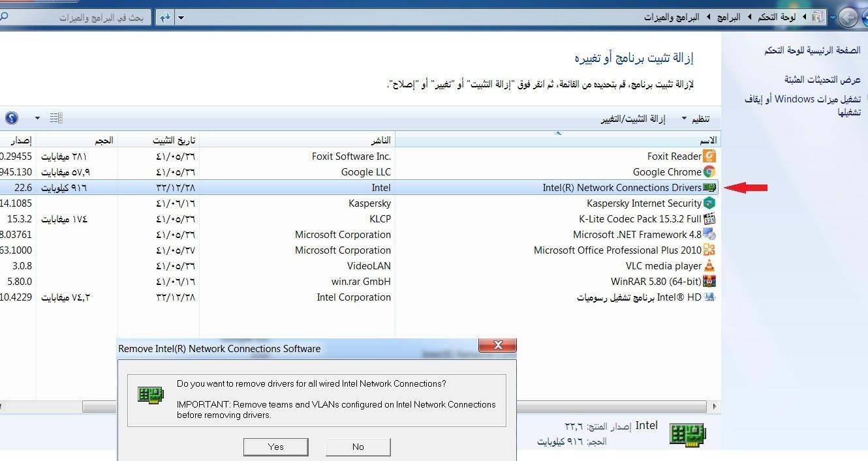Click version 3.0.8 in the VLC row

point(22,266)
